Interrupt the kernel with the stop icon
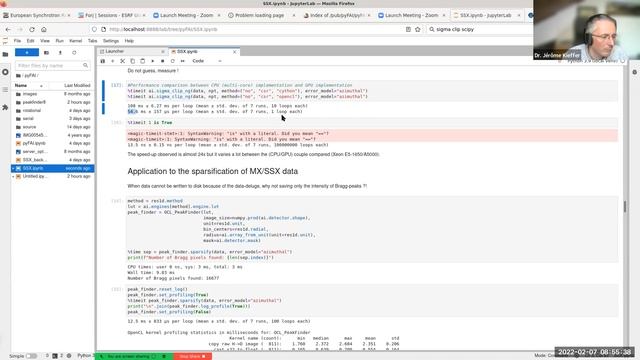This screenshot has height=360, width=640. [162, 61]
